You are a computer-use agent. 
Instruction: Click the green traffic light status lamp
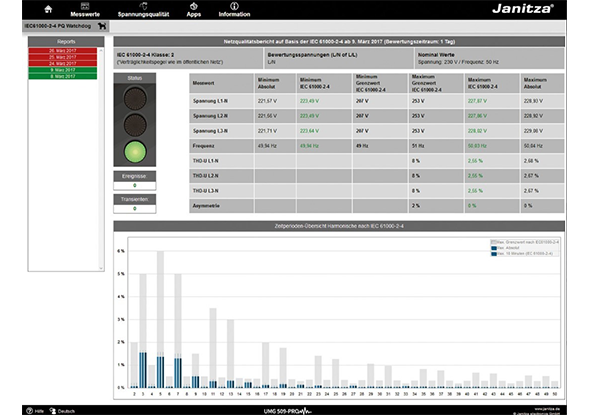pyautogui.click(x=135, y=152)
